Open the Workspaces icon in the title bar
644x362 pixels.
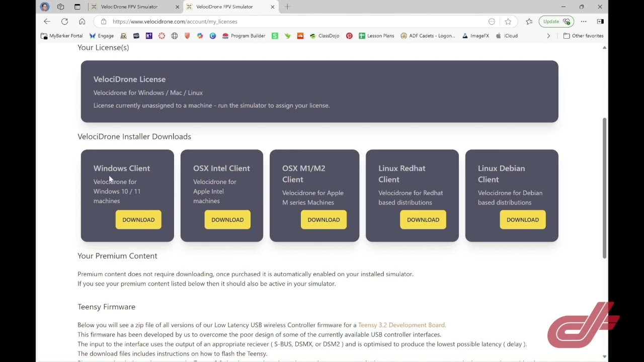[61, 7]
